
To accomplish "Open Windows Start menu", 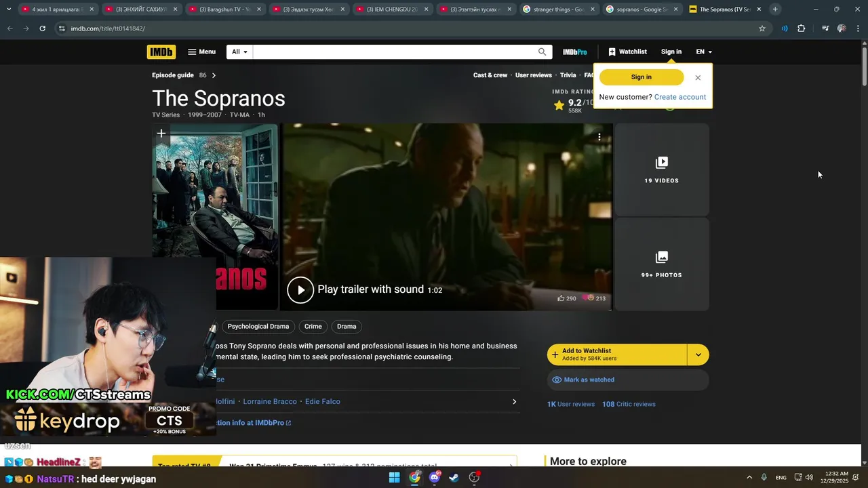I will point(394,477).
